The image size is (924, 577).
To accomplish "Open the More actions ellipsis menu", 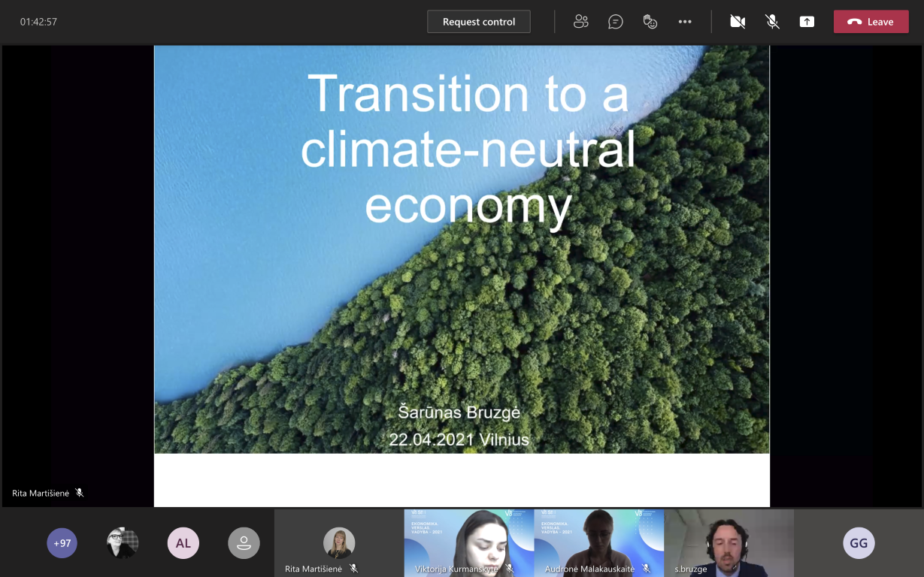I will [685, 22].
